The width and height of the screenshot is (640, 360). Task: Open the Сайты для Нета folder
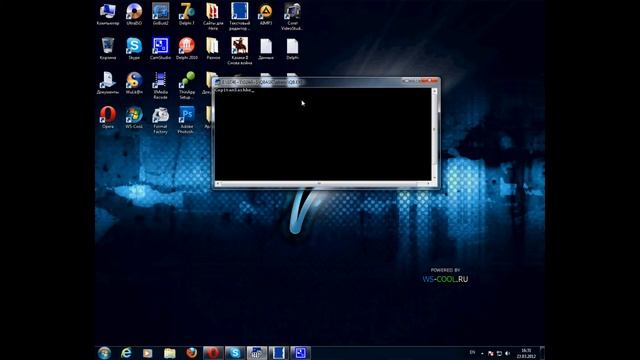pos(213,17)
